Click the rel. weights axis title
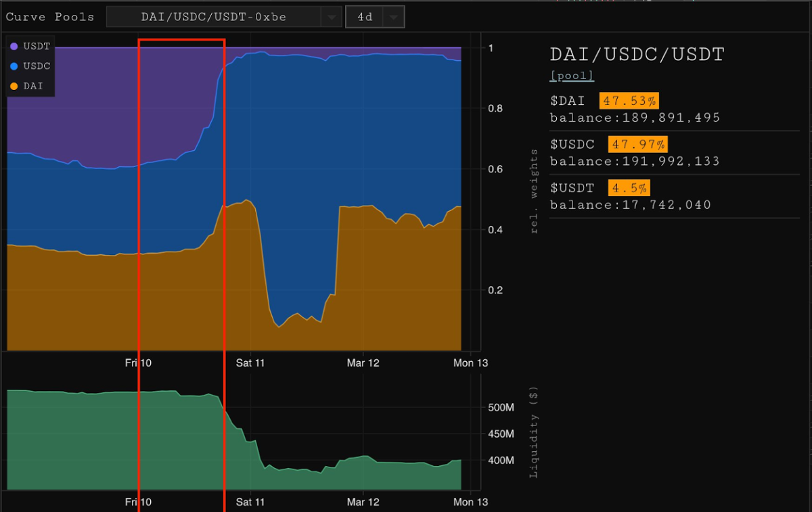The image size is (812, 512). point(534,191)
